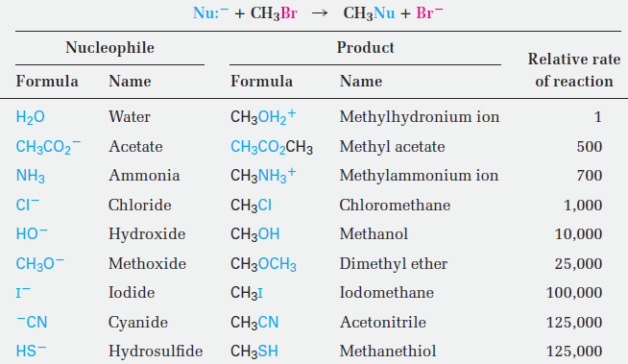This screenshot has width=628, height=364.
Task: Click the pink Br in CH3Br equation
Action: pos(289,13)
